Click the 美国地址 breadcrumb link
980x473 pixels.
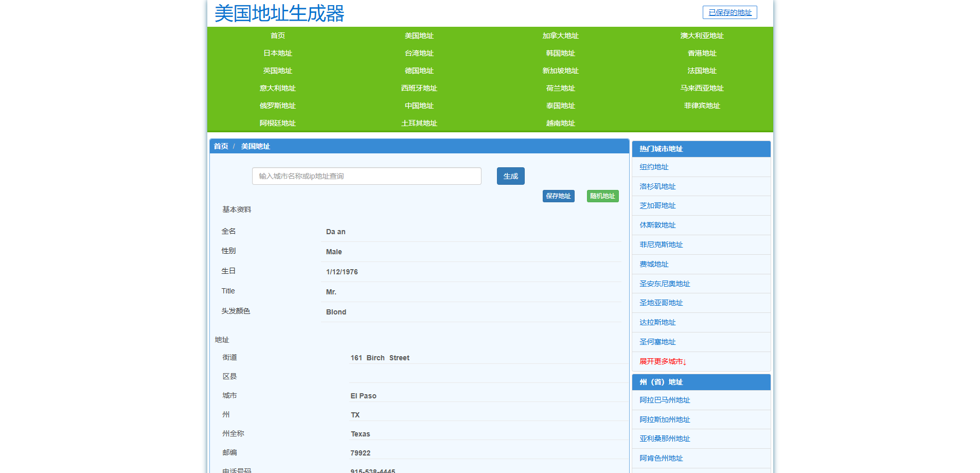pos(255,147)
